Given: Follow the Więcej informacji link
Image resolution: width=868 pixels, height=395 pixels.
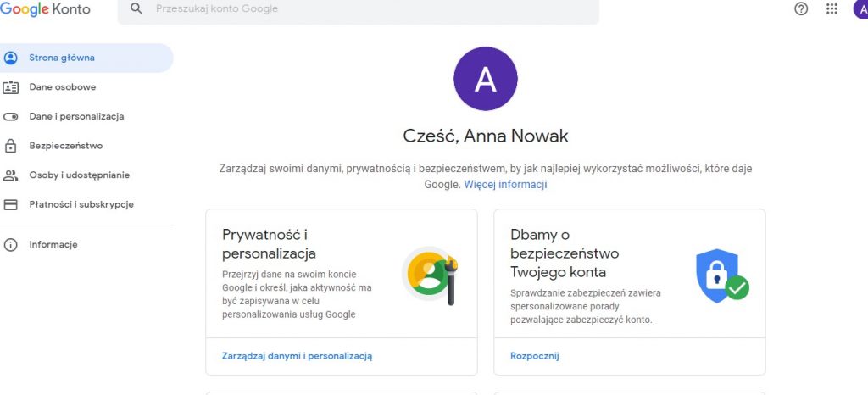Looking at the screenshot, I should [505, 185].
